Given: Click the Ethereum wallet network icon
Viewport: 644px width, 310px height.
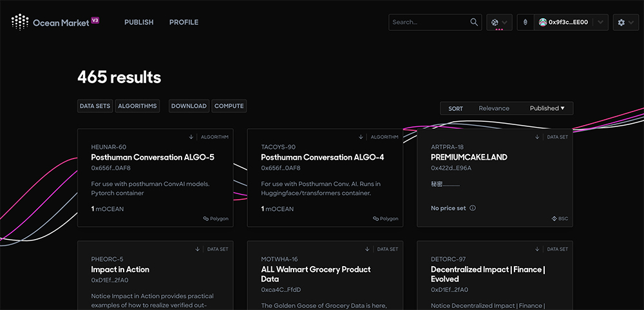Looking at the screenshot, I should click(525, 22).
